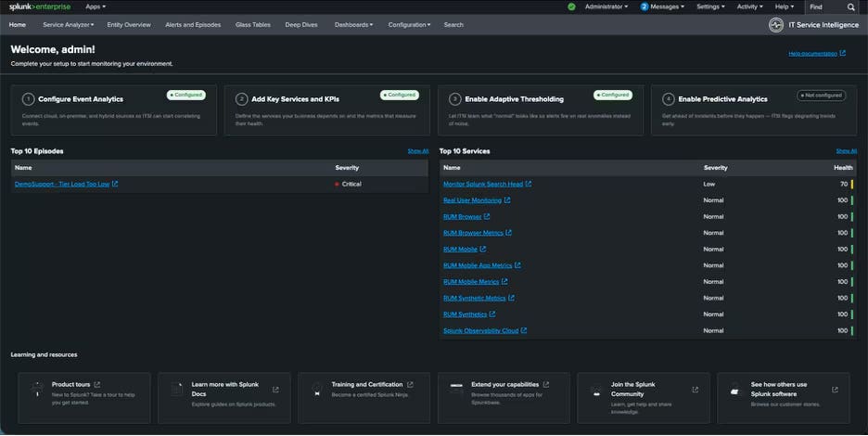Click external link icon beside RUM Browser
This screenshot has height=436, width=868.
[487, 217]
